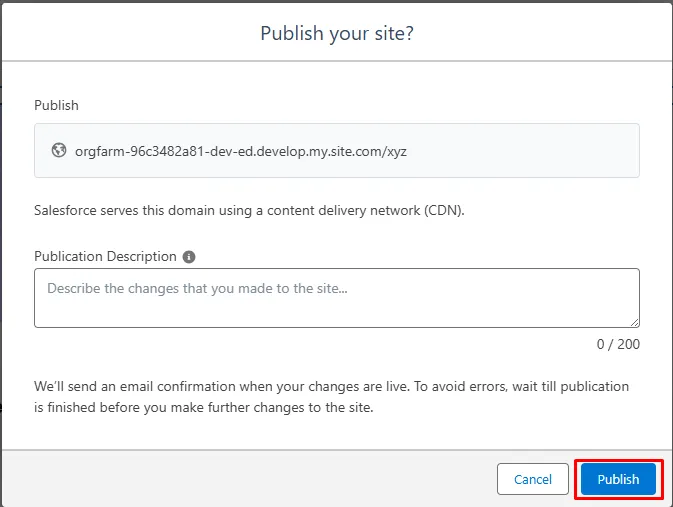Select the orgfarm site domain URL text
673x507 pixels.
pos(241,151)
